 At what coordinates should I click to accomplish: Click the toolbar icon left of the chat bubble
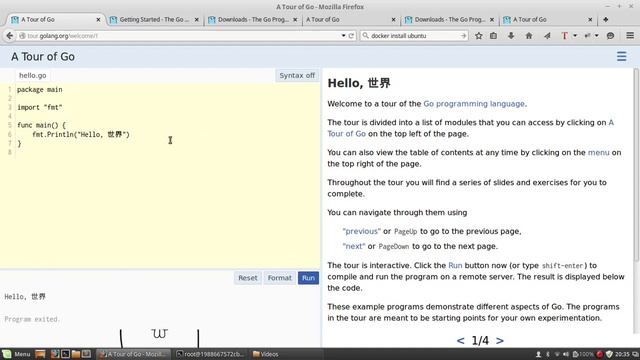click(587, 36)
